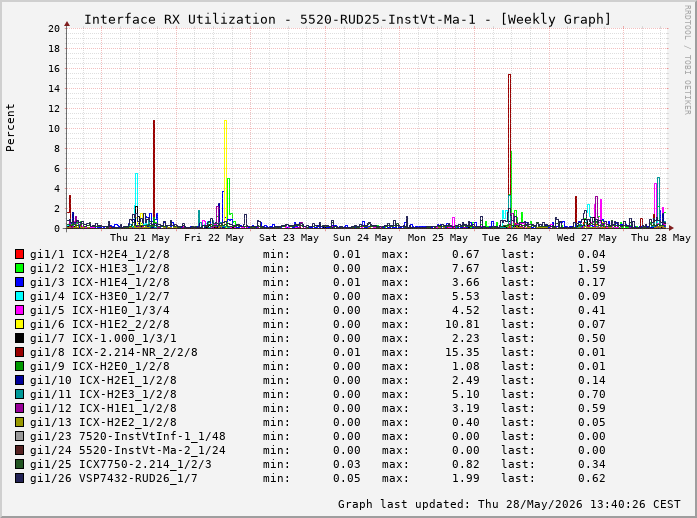
Task: Click the 'gi1/26 VSP7432-RUD26_1/7' legend label
Action: [114, 478]
